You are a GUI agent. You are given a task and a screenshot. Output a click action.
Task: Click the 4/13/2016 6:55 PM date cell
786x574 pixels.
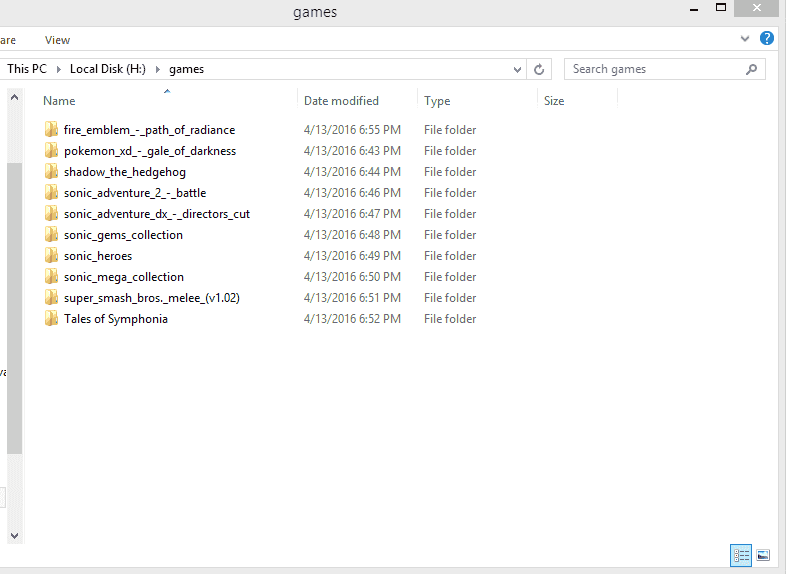[x=352, y=130]
